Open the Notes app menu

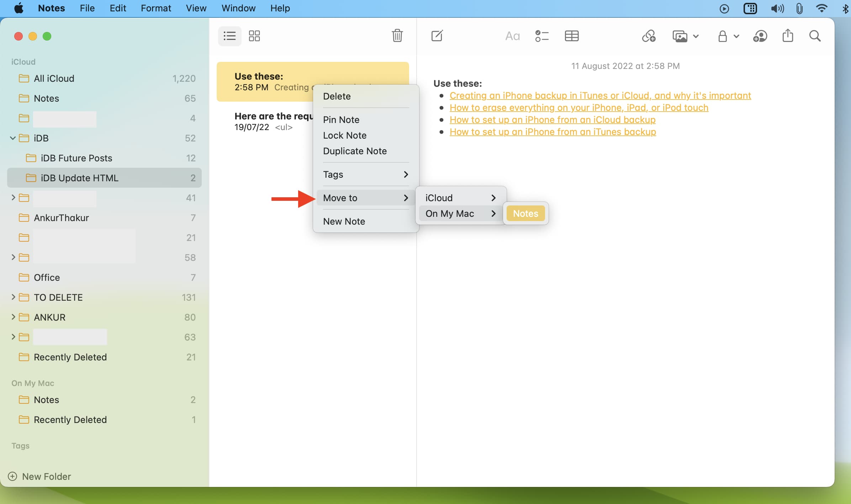[52, 8]
